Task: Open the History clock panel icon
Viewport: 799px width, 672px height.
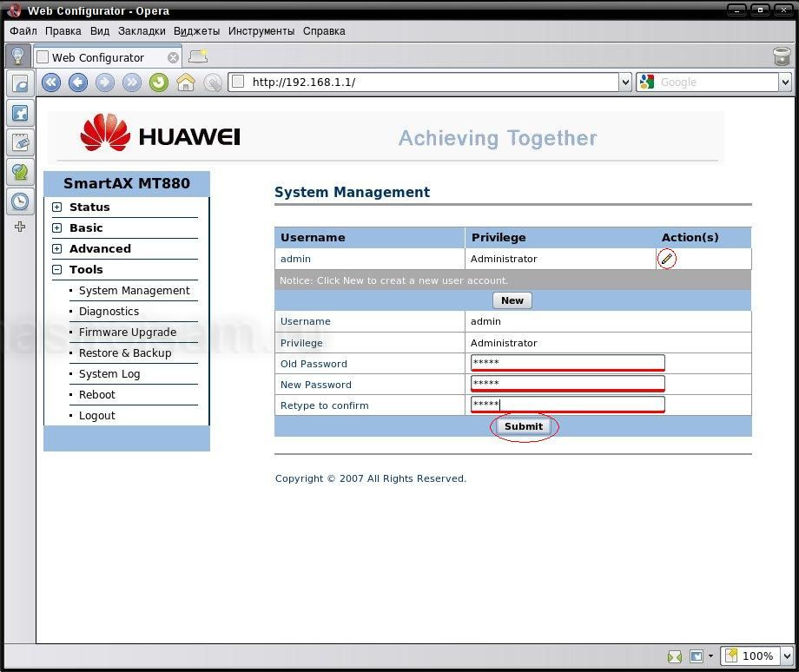Action: coord(20,201)
